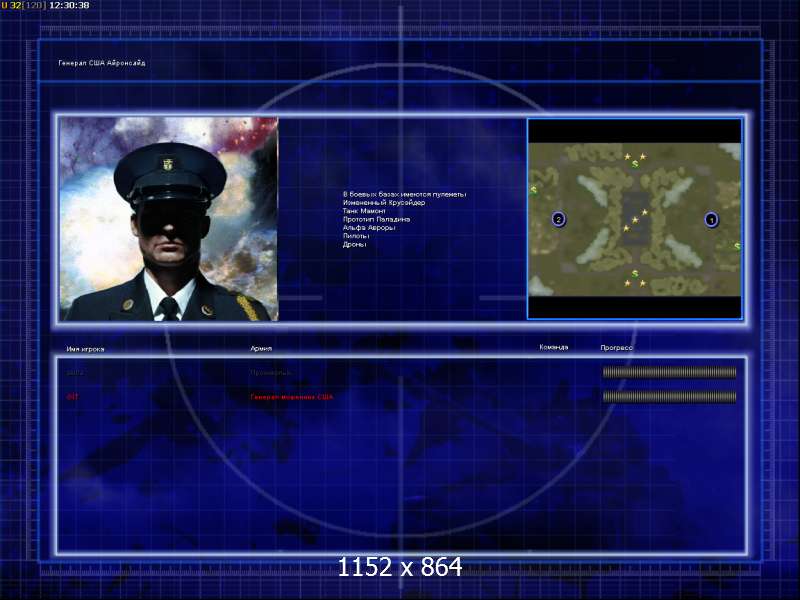This screenshot has width=800, height=600.
Task: Select the 'Прототип Паладина' text line
Action: (376, 219)
